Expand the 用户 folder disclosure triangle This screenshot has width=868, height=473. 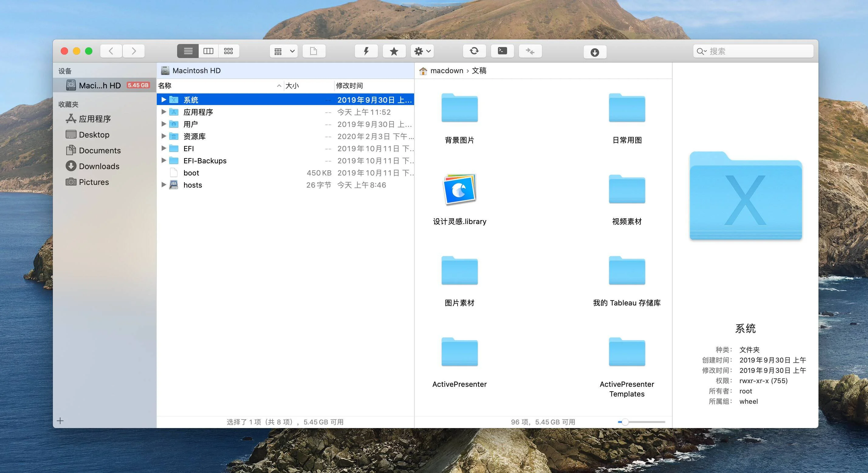coord(164,124)
